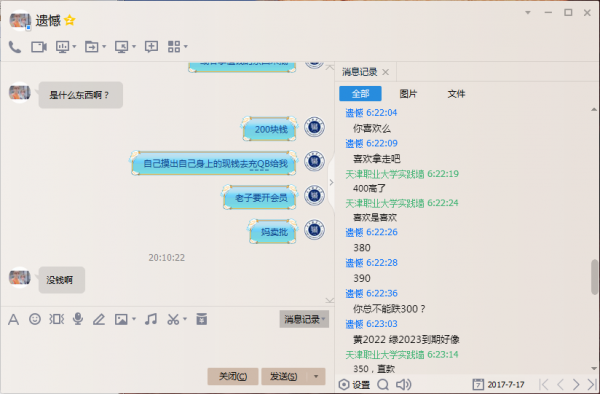Toggle the speaker sound icon
Image resolution: width=600 pixels, height=394 pixels.
pos(403,384)
